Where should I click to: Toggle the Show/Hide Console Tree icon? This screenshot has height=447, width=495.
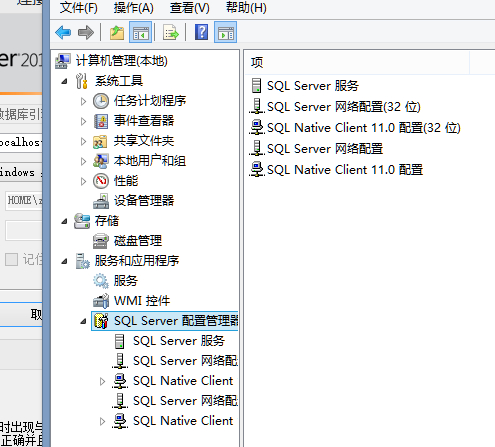[x=140, y=32]
